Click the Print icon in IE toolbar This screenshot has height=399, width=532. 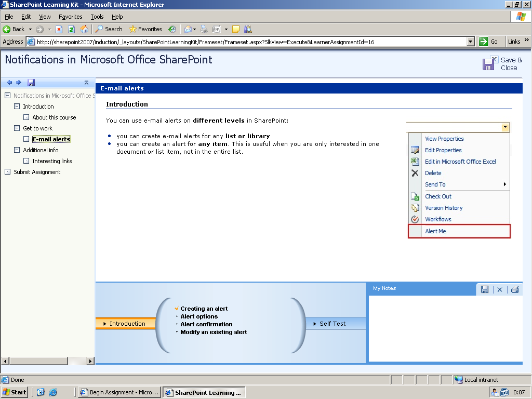tap(204, 29)
